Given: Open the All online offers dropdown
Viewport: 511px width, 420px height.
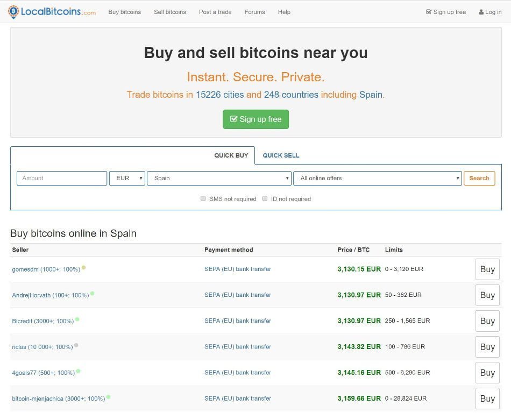Looking at the screenshot, I should pyautogui.click(x=378, y=178).
